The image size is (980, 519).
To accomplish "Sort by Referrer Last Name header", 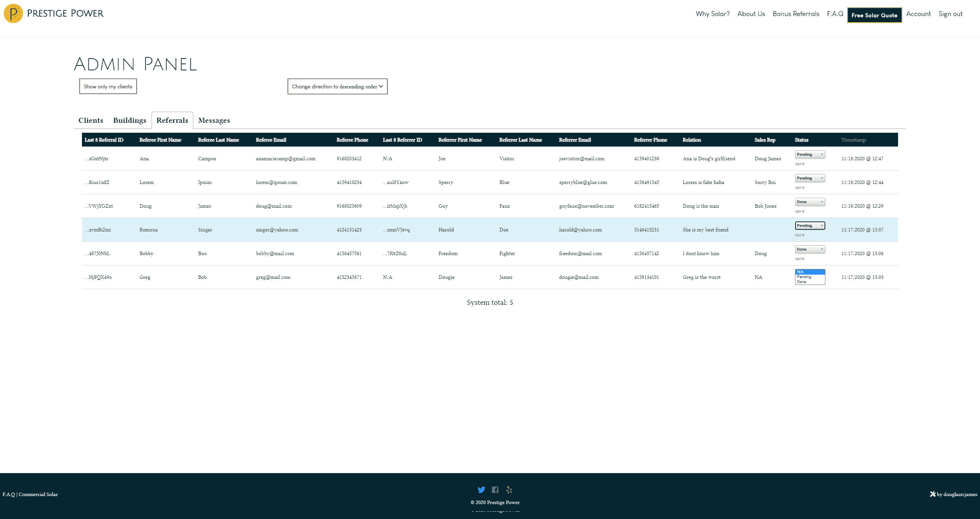I will 521,140.
